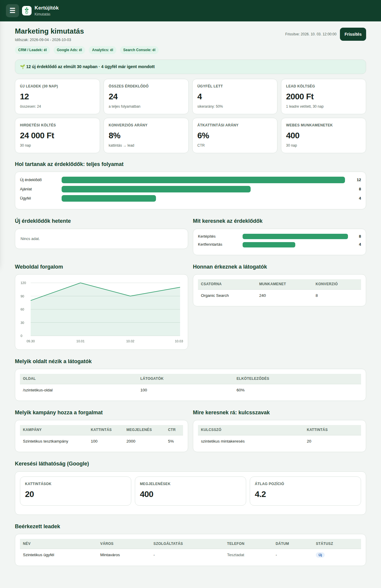The image size is (381, 588).
Task: Click the Analytics status chip
Action: (102, 50)
